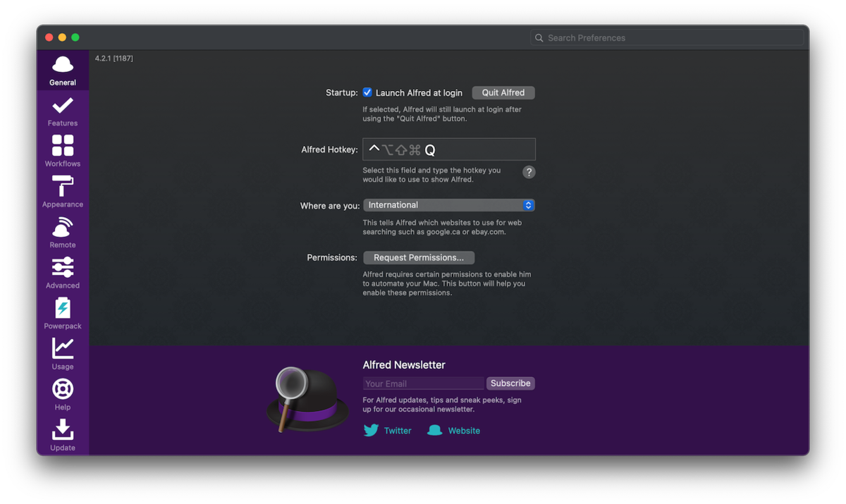The width and height of the screenshot is (846, 504).
Task: Click the Alfred Newsletter heading
Action: 404,365
